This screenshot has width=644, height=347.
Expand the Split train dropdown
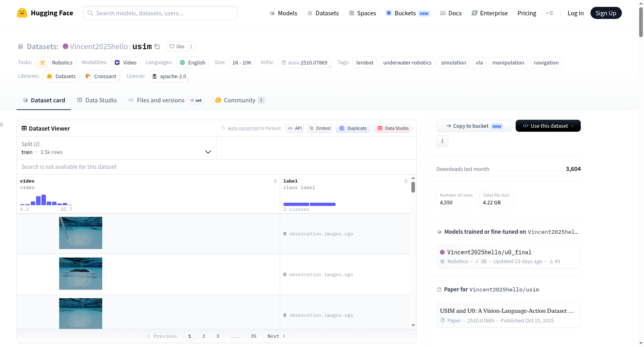(x=116, y=148)
